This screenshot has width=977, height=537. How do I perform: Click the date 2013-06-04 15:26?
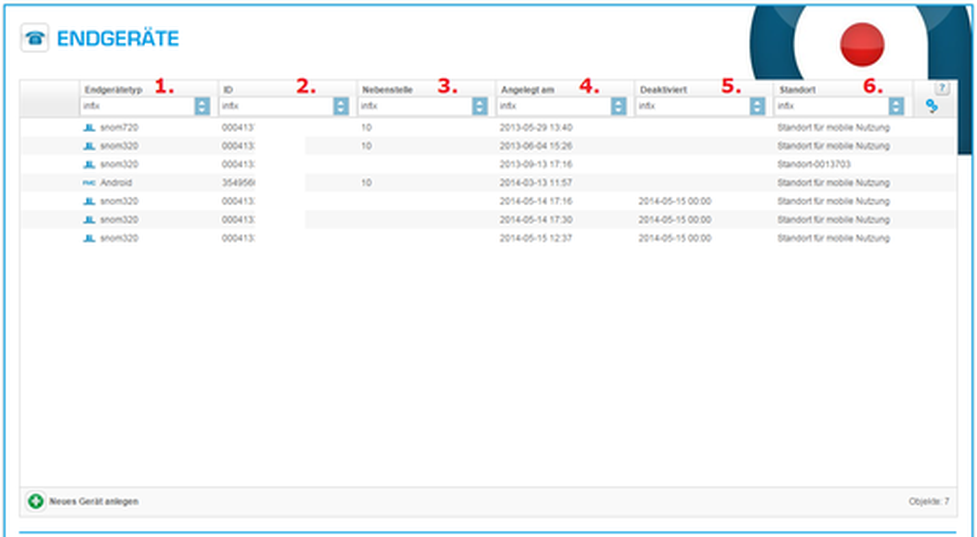click(536, 146)
